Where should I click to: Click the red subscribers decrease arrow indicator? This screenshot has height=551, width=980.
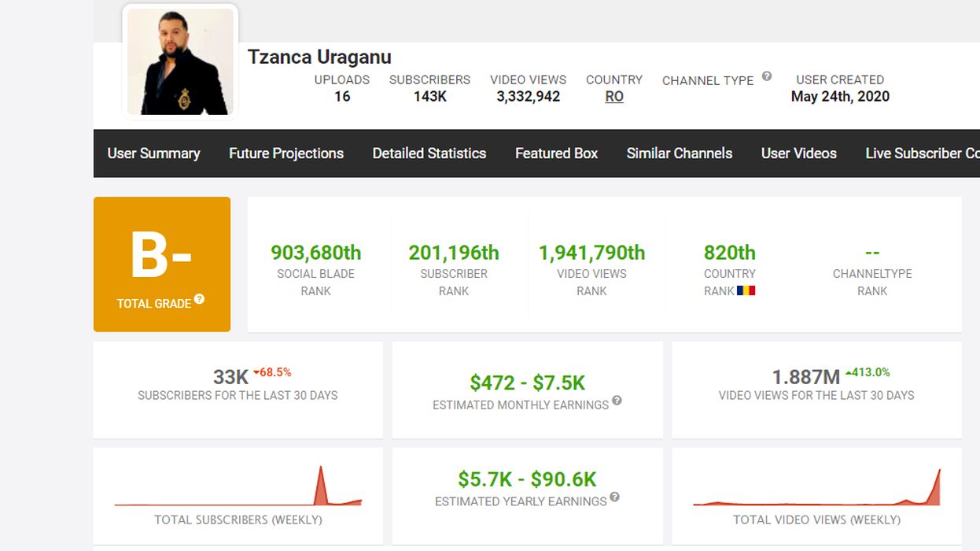tap(256, 372)
